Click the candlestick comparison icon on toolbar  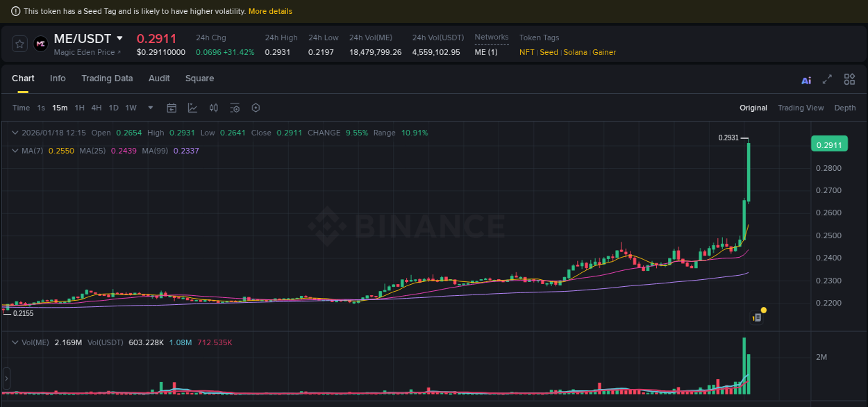(x=213, y=108)
